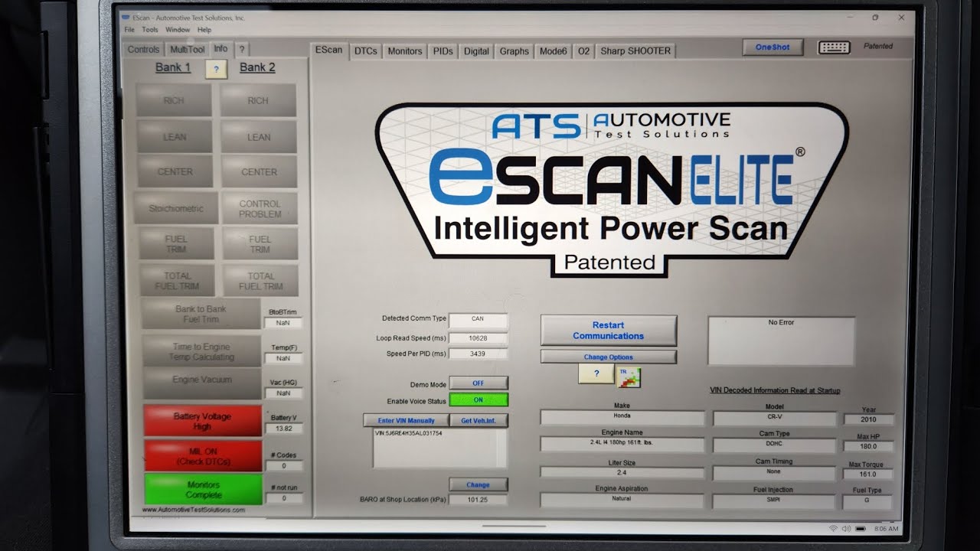Click Enter VIN Manually button
Viewport: 980px width, 551px height.
[x=406, y=421]
